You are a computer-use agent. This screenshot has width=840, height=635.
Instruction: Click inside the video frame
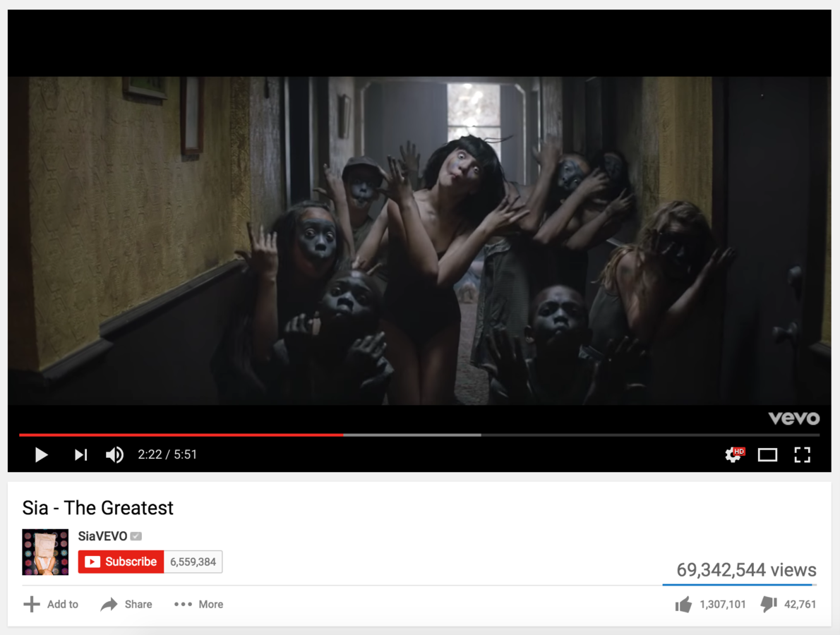tap(419, 241)
